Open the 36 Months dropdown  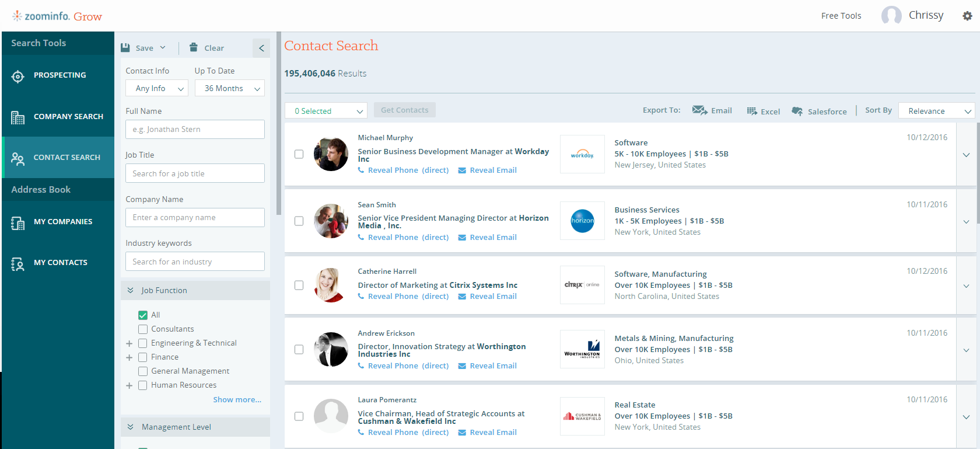(229, 88)
